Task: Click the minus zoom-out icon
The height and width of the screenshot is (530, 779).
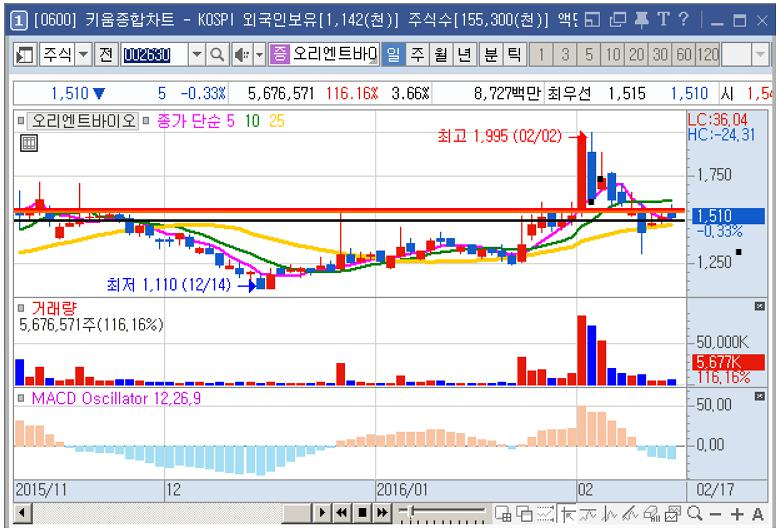Action: point(715,514)
